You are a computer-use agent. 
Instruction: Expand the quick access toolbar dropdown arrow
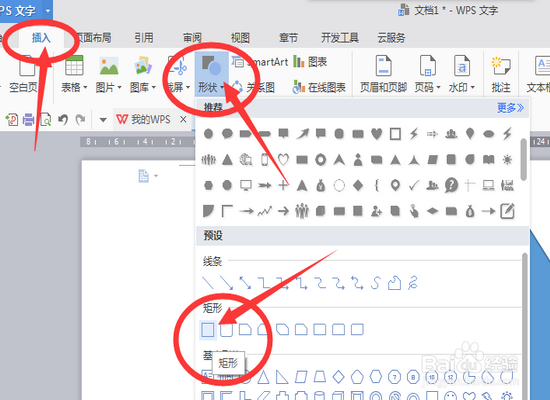(103, 120)
